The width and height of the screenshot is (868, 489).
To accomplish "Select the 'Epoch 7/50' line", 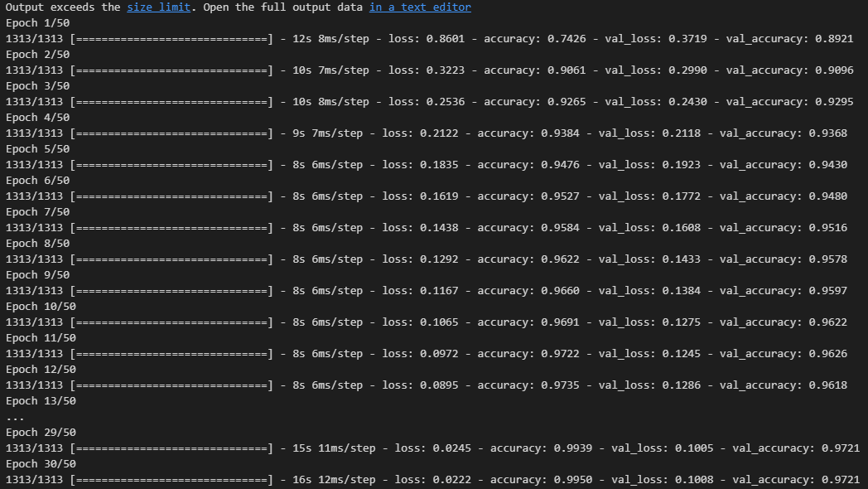I will tap(37, 212).
